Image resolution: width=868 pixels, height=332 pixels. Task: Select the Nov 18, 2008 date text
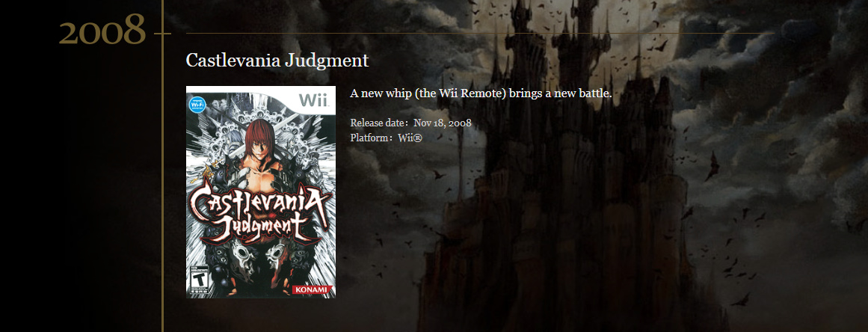(443, 123)
